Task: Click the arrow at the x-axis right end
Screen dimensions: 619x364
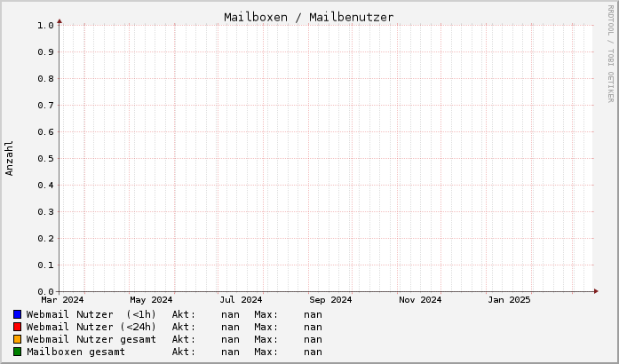Action: (x=573, y=291)
